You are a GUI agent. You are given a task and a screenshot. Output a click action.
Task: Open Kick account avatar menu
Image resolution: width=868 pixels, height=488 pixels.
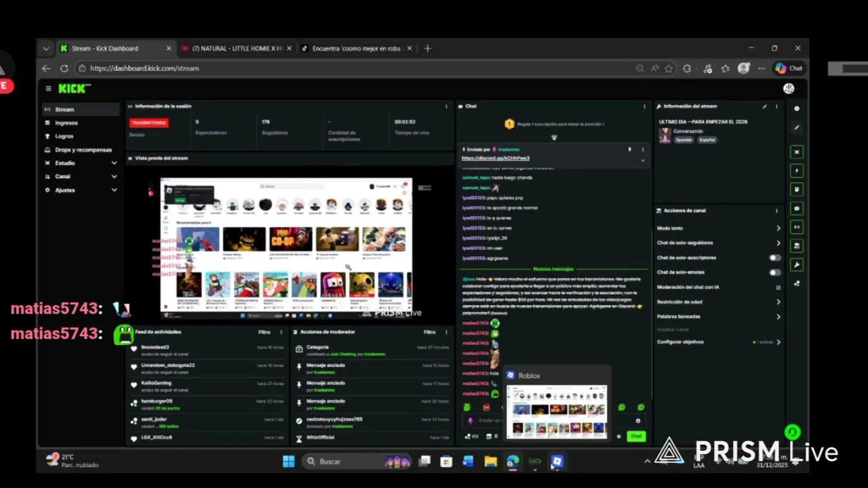pyautogui.click(x=789, y=89)
